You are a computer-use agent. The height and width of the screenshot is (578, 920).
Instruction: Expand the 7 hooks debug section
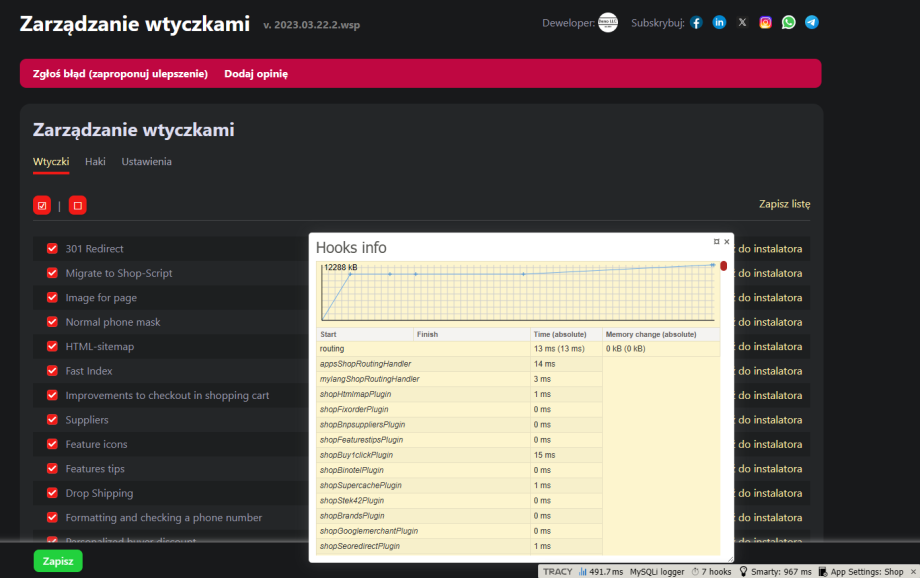(711, 572)
